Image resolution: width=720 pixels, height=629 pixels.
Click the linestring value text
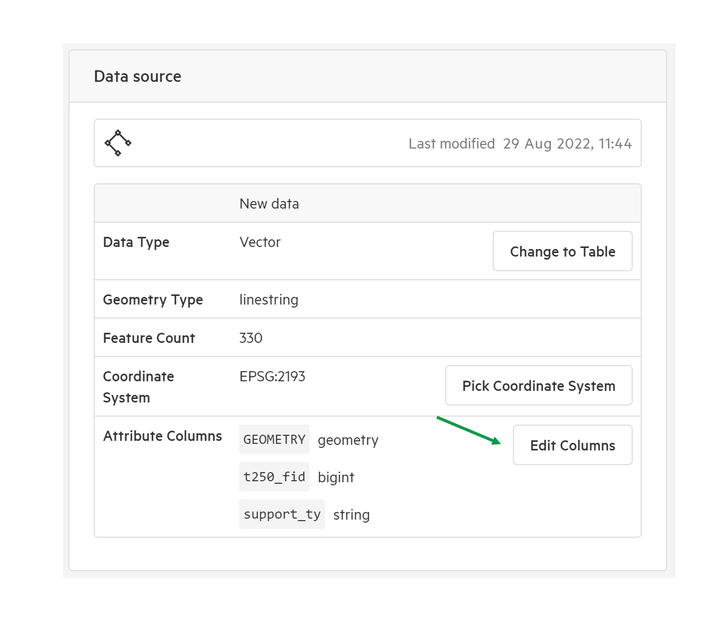[x=269, y=299]
